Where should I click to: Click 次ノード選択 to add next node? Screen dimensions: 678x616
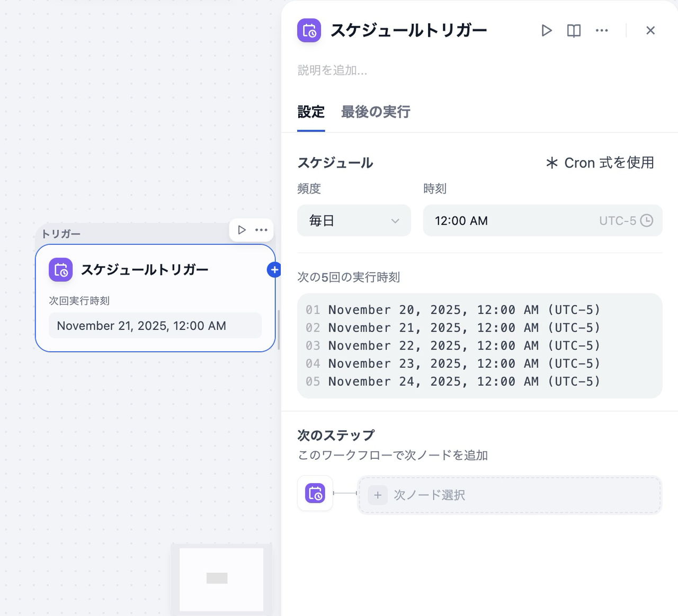click(x=510, y=495)
